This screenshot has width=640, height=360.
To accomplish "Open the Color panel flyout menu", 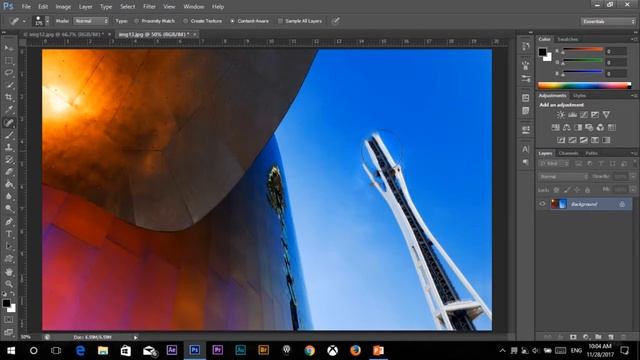I will point(634,39).
